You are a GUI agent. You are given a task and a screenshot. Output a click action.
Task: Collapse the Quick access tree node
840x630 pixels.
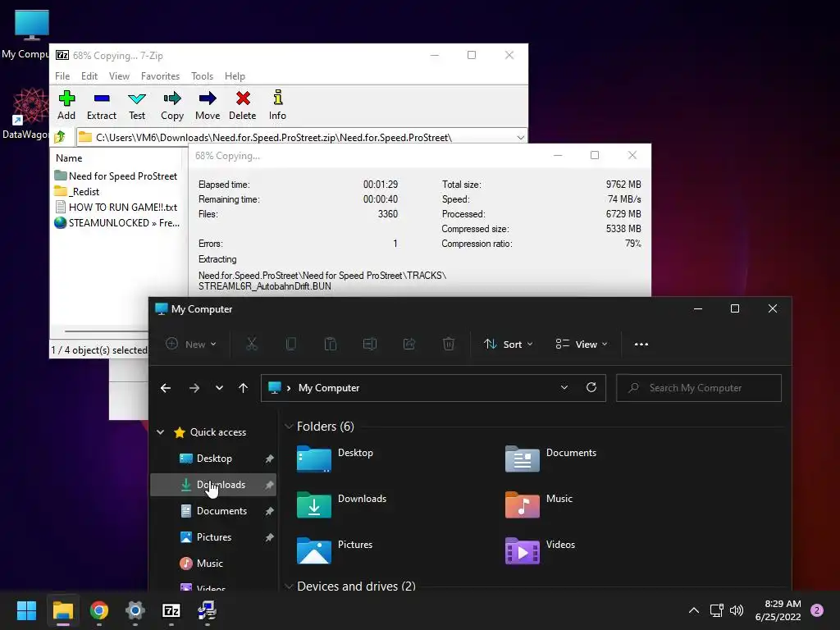click(160, 431)
